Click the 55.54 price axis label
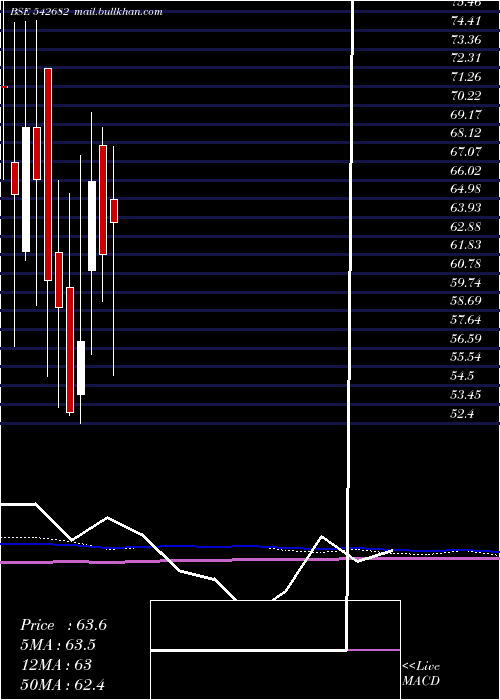Image resolution: width=500 pixels, height=700 pixels. [x=466, y=357]
